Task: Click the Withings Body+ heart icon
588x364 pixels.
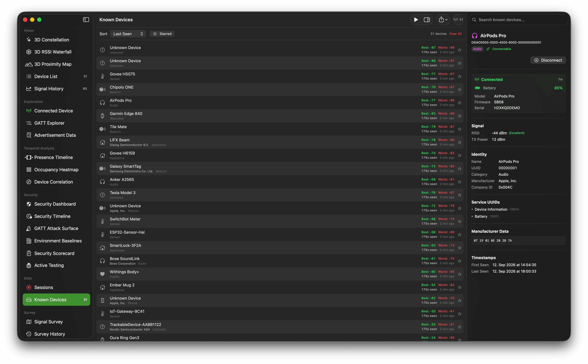Action: click(102, 274)
